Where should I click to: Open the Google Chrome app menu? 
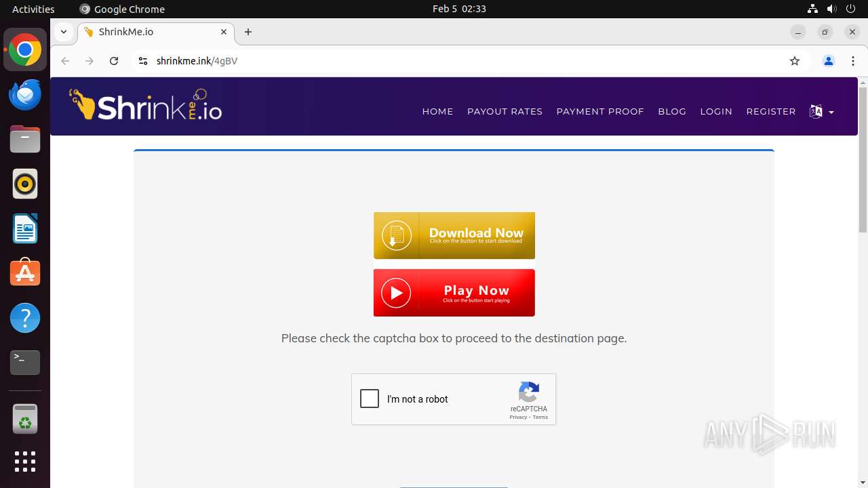point(122,9)
